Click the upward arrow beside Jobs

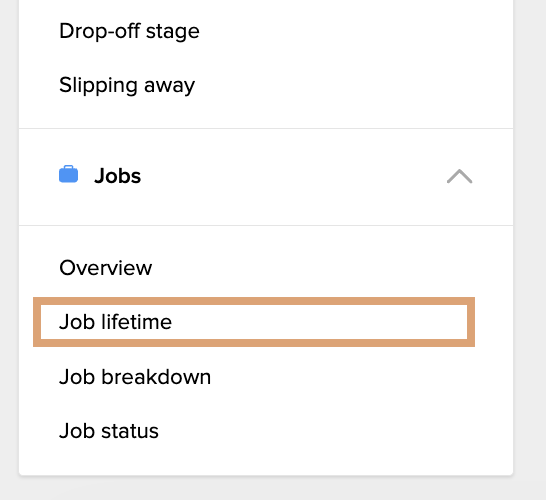(459, 176)
